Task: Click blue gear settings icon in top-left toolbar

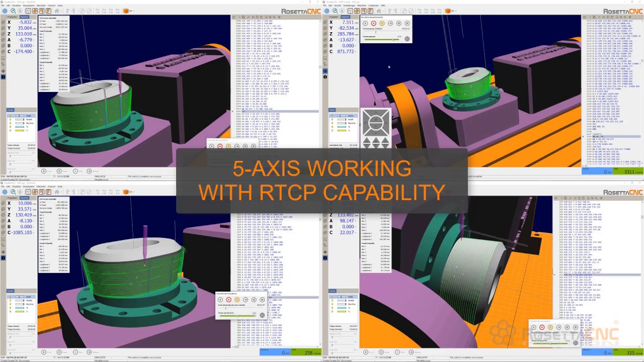Action: [x=5, y=11]
